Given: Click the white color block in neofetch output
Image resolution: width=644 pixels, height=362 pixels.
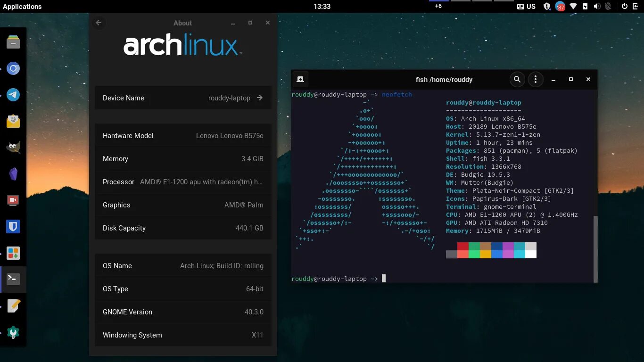Looking at the screenshot, I should click(531, 254).
